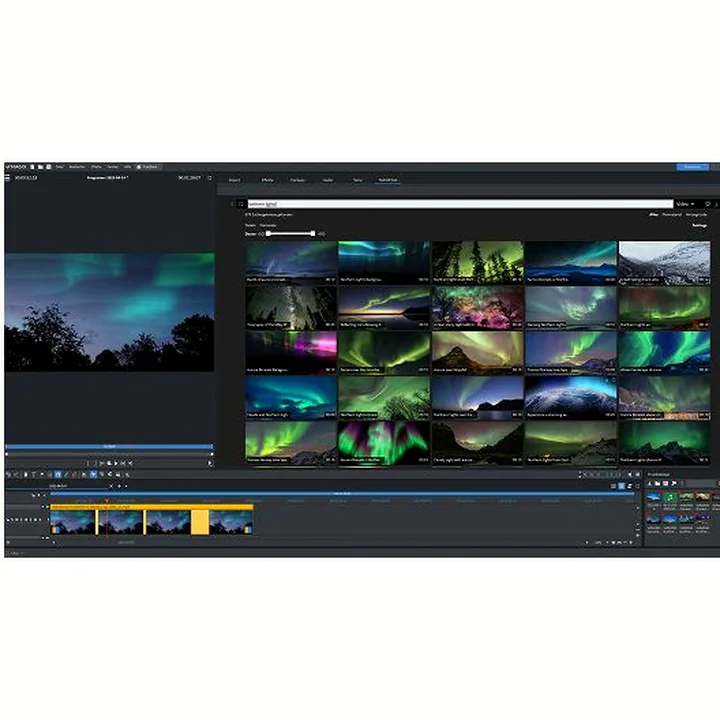This screenshot has width=720, height=720.
Task: Select the snowy mountain valley stock thumbnail
Action: coord(664,262)
